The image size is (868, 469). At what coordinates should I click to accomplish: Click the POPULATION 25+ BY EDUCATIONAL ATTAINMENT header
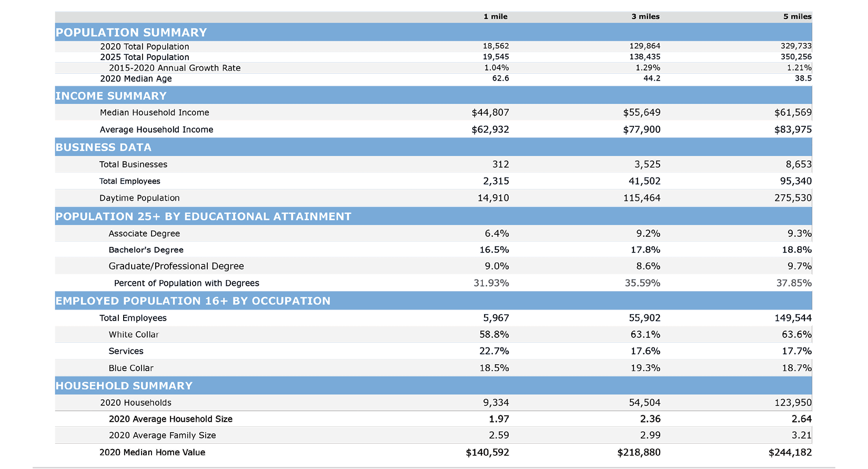[x=203, y=216]
